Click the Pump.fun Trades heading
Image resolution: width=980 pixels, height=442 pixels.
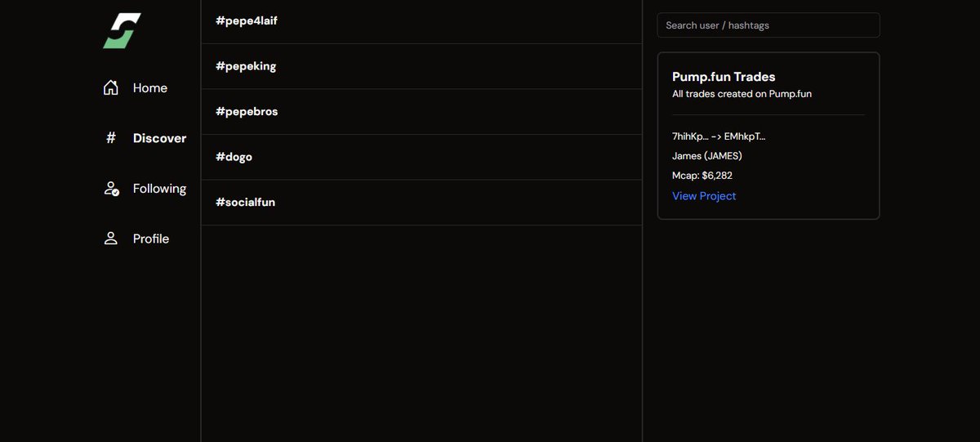point(724,77)
